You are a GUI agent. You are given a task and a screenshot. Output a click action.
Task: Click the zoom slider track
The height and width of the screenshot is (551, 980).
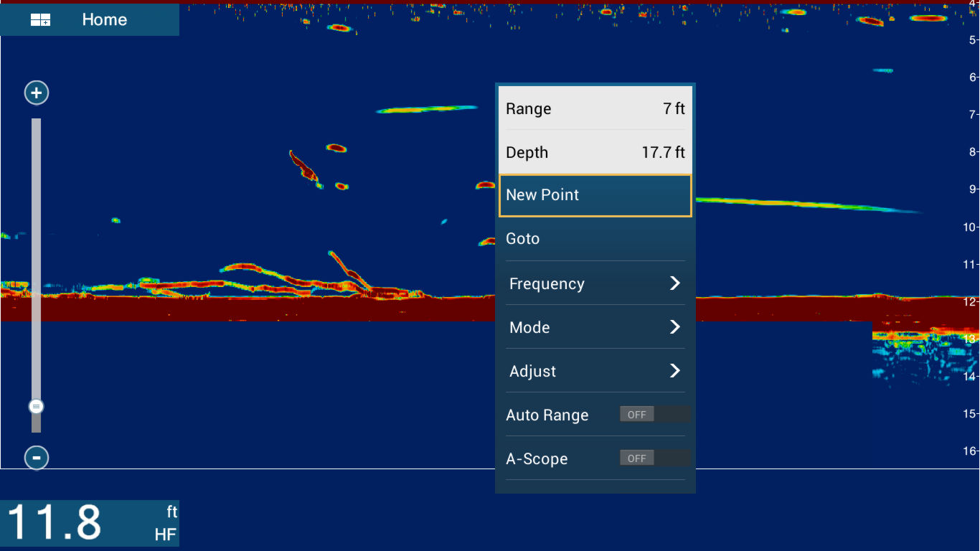point(37,275)
